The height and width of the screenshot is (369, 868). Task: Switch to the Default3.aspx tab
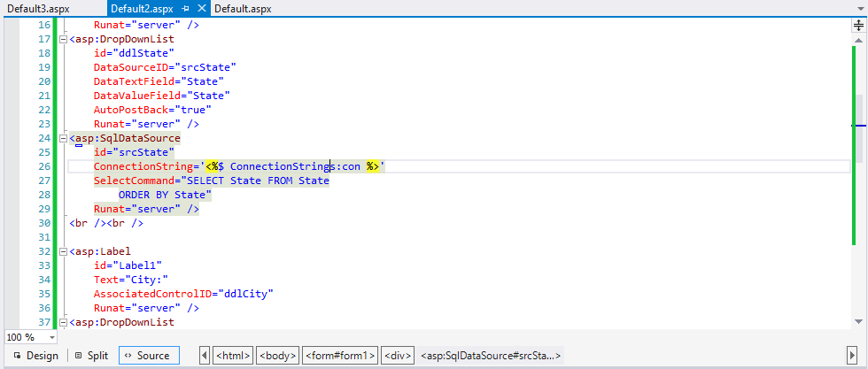[x=37, y=9]
